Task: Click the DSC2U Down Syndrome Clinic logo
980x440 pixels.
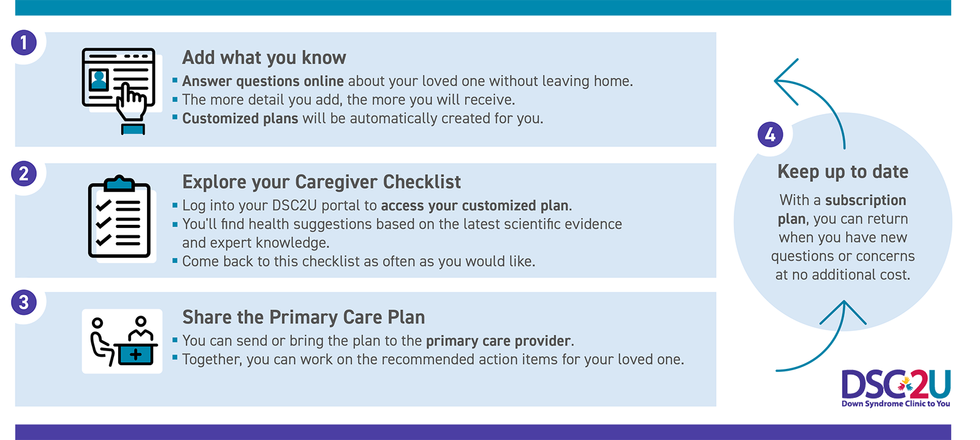Action: coord(895,388)
